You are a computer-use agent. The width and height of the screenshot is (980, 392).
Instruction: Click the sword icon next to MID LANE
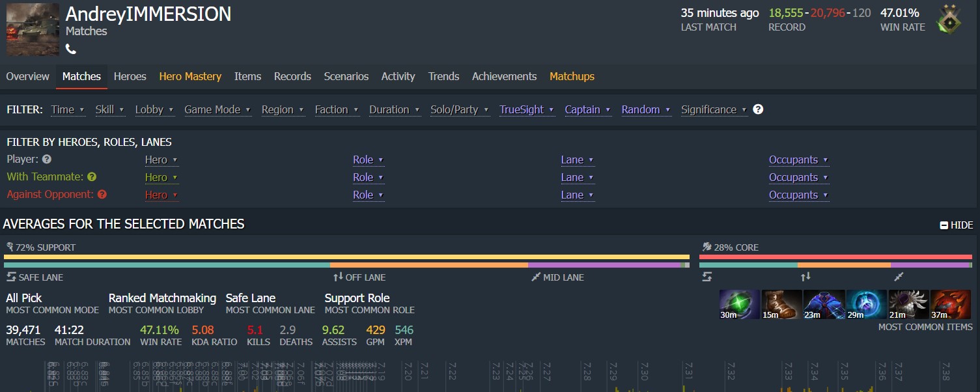[x=537, y=277]
